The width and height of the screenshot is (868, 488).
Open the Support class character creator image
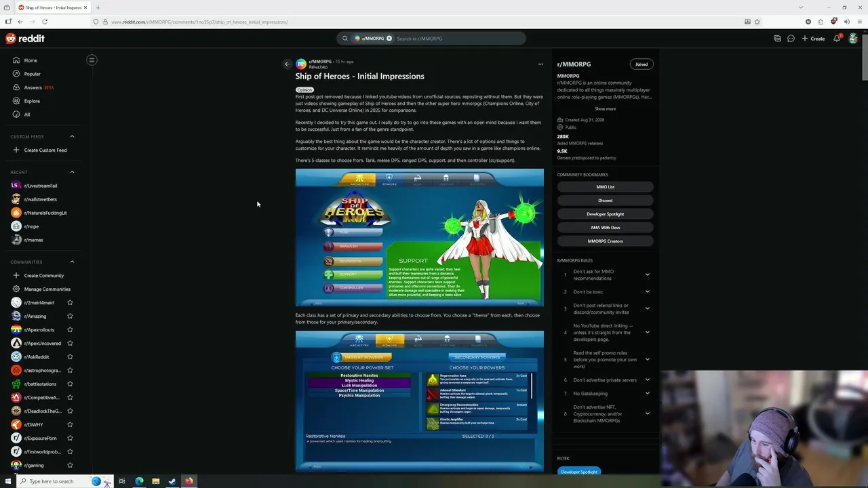pyautogui.click(x=419, y=237)
